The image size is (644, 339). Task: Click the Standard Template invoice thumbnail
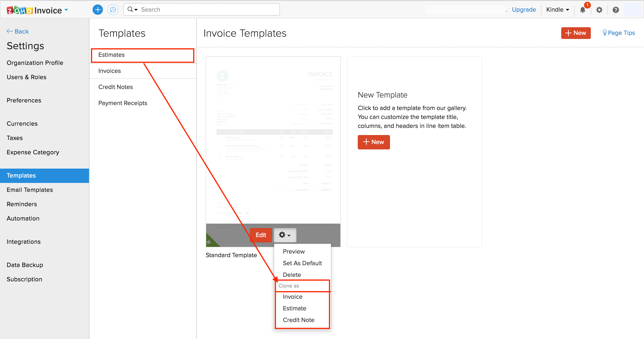pyautogui.click(x=273, y=140)
